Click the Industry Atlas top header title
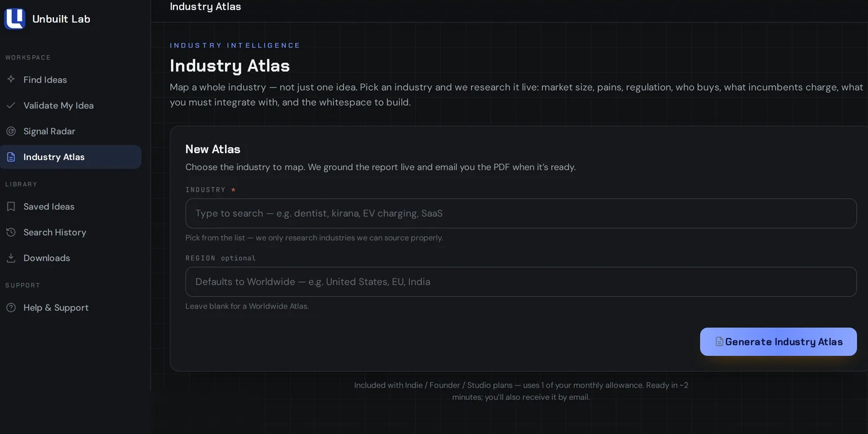Screen dimensions: 868x434 tap(205, 7)
